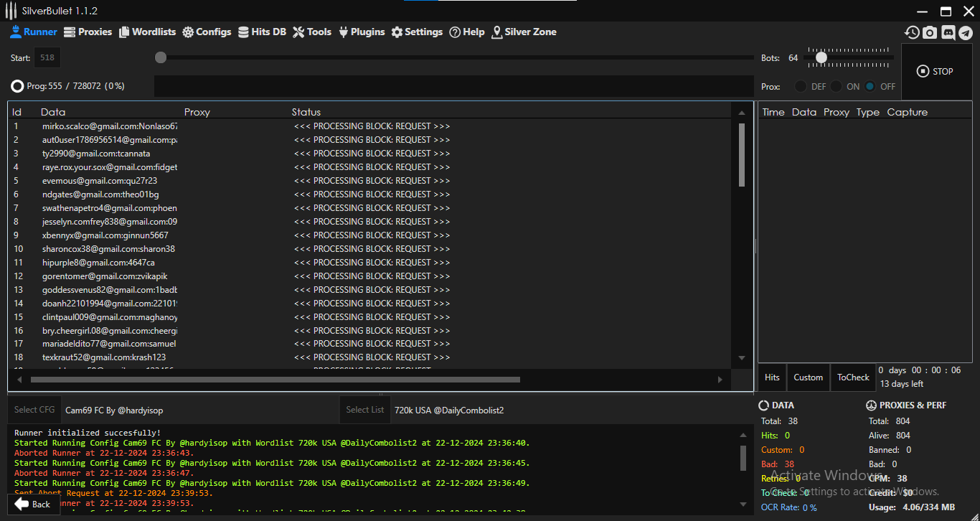980x521 pixels.
Task: Click the data list scroll-down arrow
Action: pos(742,358)
